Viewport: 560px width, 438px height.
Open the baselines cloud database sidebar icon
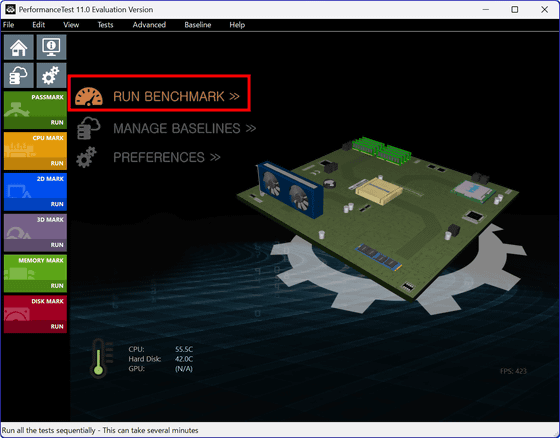click(x=19, y=75)
